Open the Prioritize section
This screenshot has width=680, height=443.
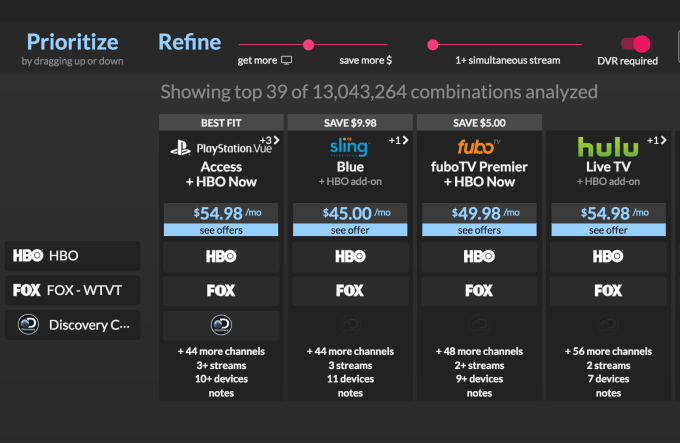click(72, 43)
